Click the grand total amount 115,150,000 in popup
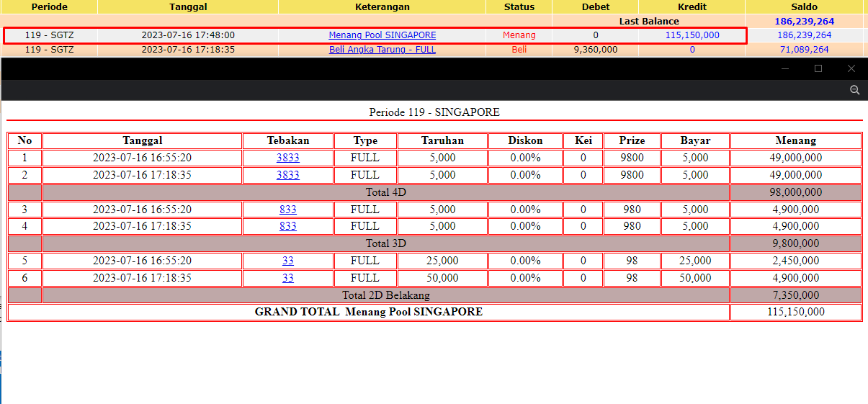This screenshot has width=868, height=404. [796, 312]
